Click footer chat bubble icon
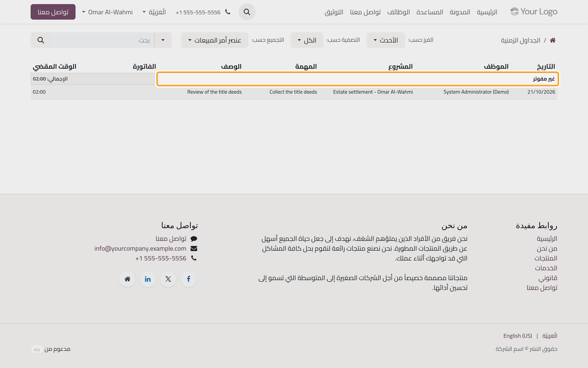 194,239
